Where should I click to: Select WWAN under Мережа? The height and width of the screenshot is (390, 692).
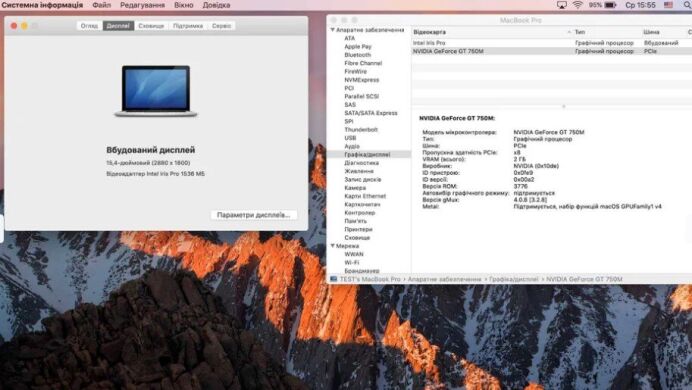354,255
